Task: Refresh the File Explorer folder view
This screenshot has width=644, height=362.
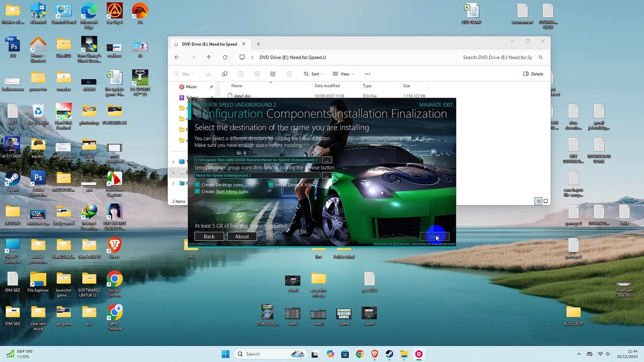Action: (x=225, y=57)
